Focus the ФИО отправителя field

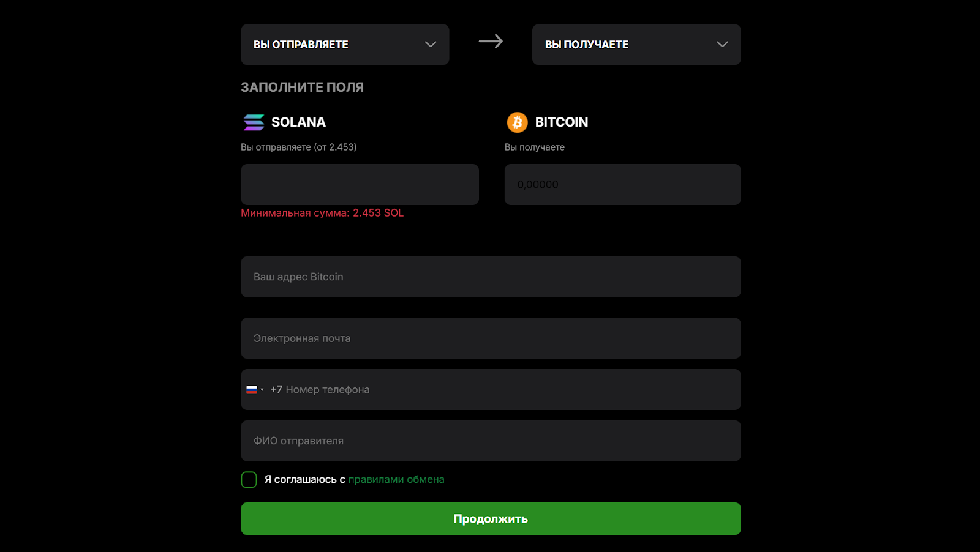[491, 441]
